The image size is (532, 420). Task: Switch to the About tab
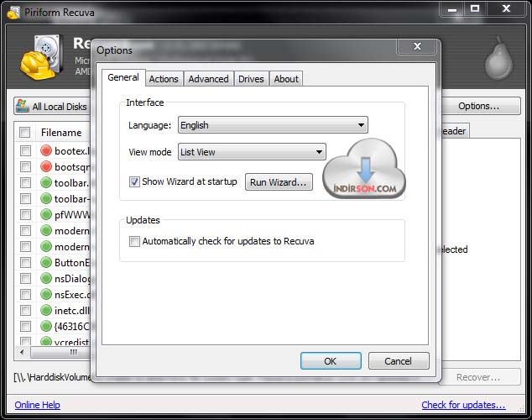coord(286,79)
